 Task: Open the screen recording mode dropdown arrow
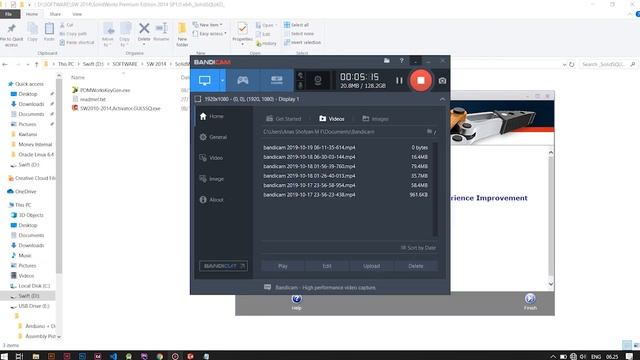pos(222,80)
